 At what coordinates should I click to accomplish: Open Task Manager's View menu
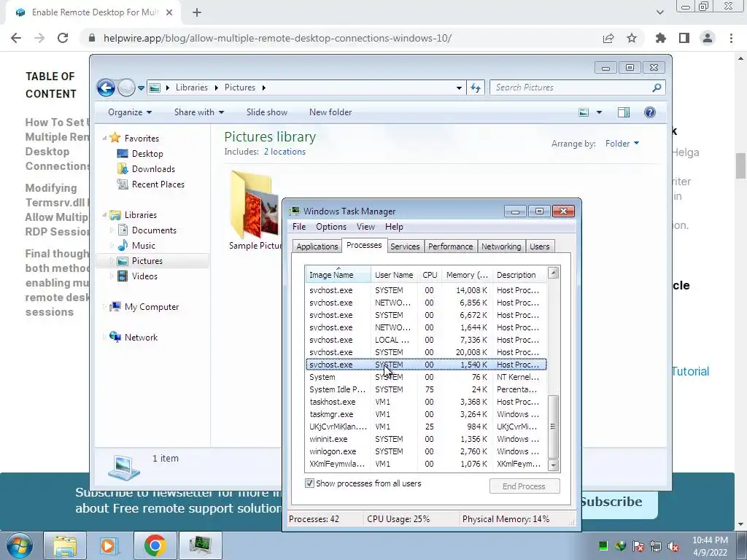366,227
